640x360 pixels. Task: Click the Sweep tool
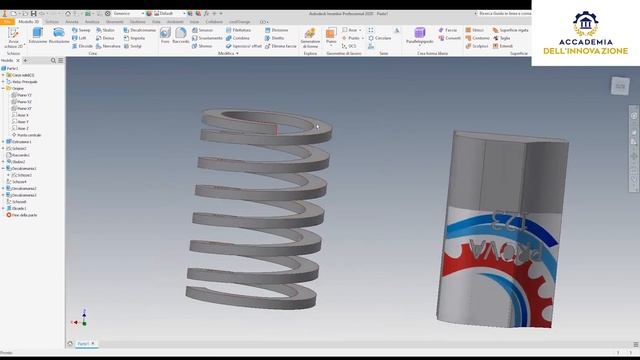pos(81,30)
